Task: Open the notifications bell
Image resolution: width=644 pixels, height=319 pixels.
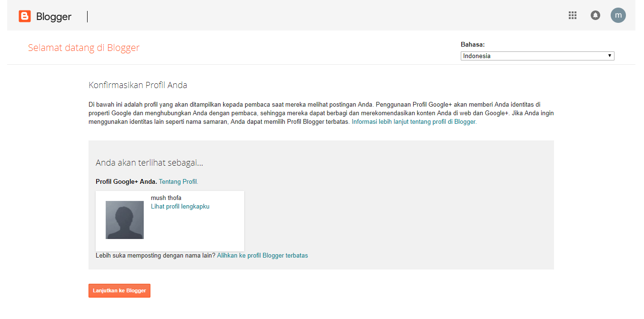Action: [x=595, y=15]
